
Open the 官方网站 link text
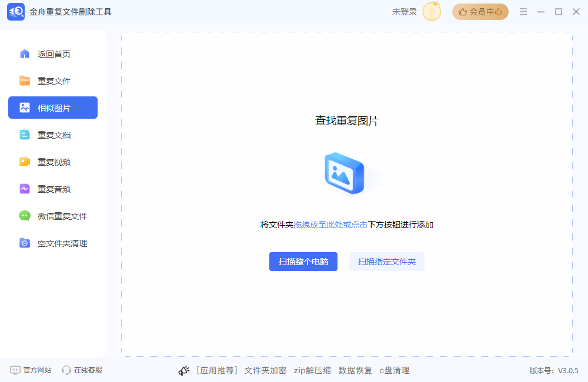pos(37,370)
